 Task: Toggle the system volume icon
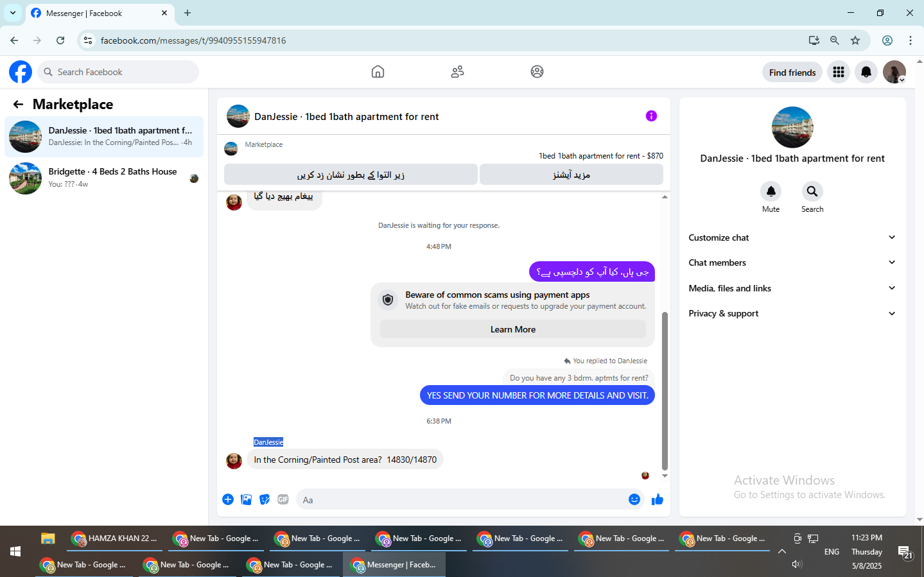click(797, 564)
